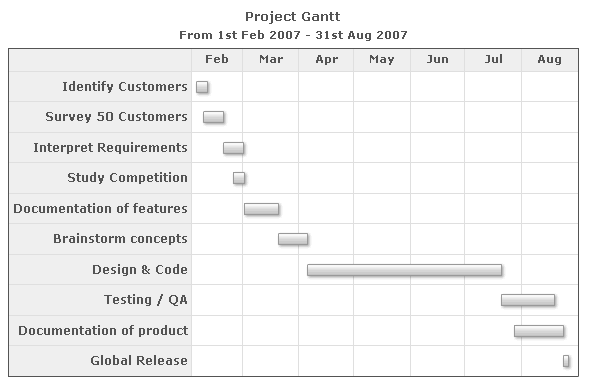The height and width of the screenshot is (387, 589).
Task: Click the Study Competition row label
Action: pos(127,178)
